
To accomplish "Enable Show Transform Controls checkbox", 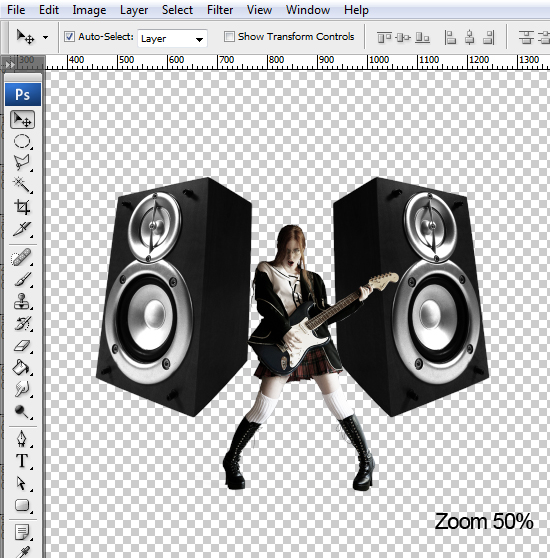I will point(229,36).
